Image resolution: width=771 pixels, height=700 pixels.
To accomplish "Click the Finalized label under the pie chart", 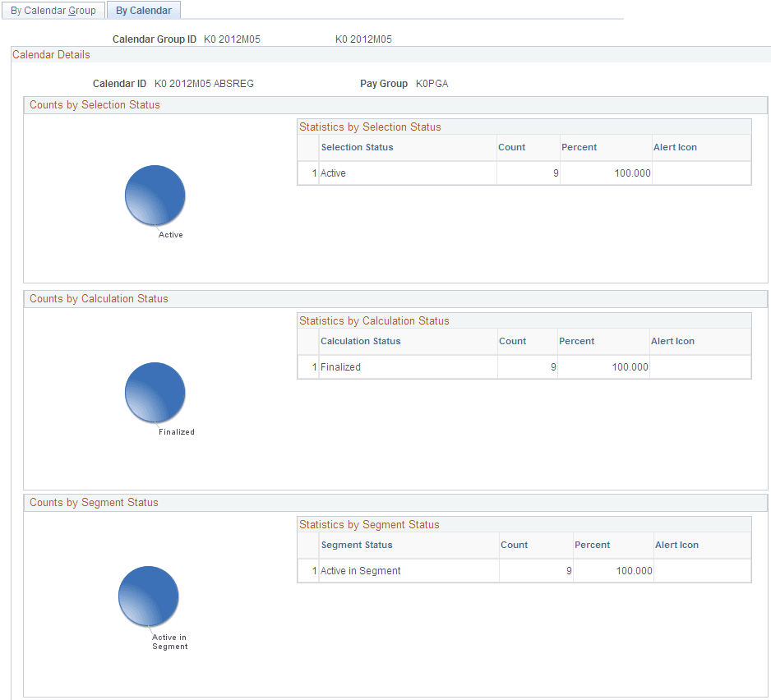I will point(178,431).
